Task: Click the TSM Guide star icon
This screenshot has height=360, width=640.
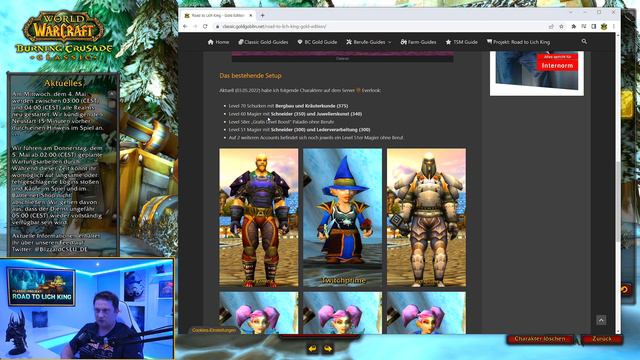Action: (448, 42)
